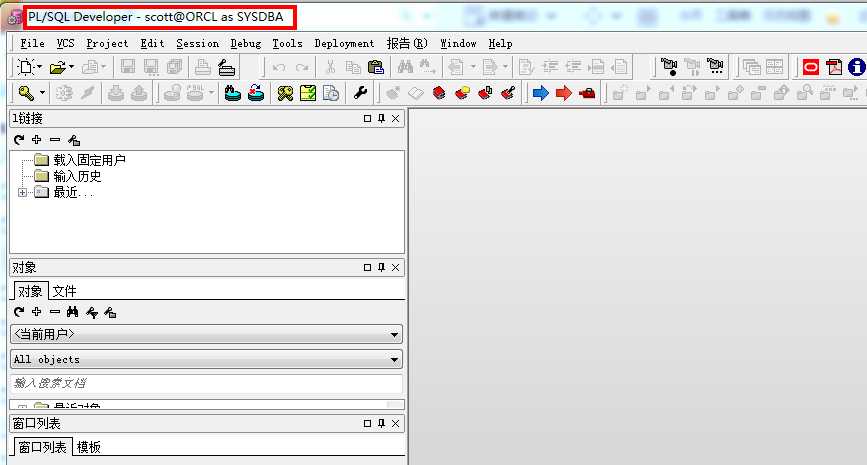Open the Deployment menu
This screenshot has width=867, height=465.
344,43
